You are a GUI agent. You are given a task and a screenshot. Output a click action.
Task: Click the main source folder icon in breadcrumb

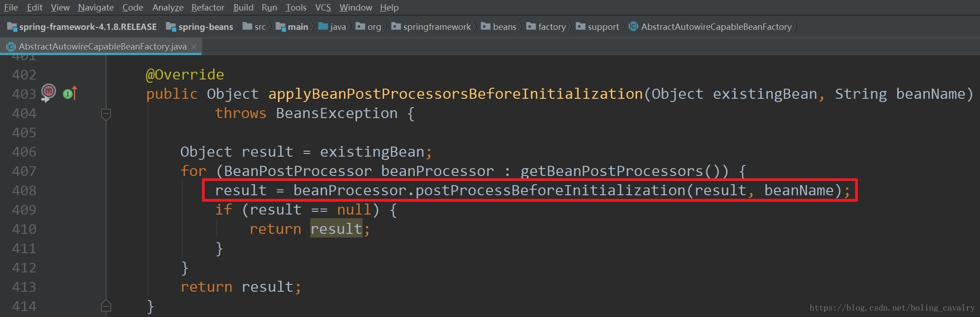[x=280, y=27]
